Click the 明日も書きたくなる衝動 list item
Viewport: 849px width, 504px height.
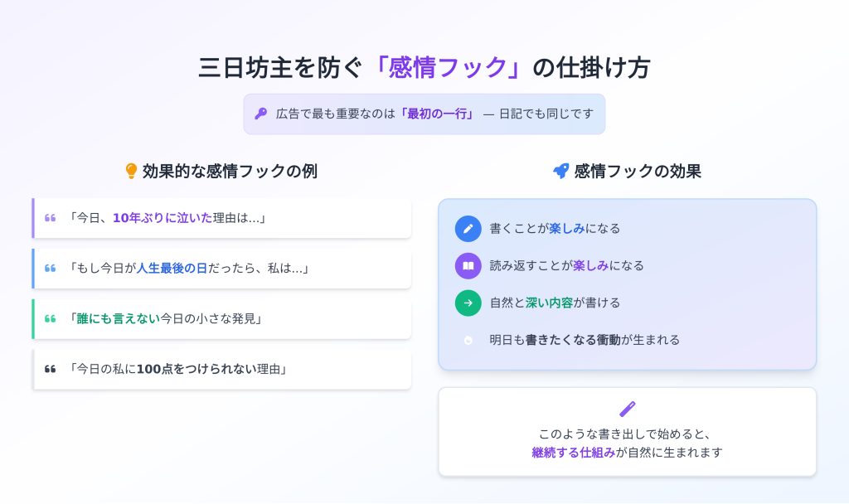pos(584,340)
